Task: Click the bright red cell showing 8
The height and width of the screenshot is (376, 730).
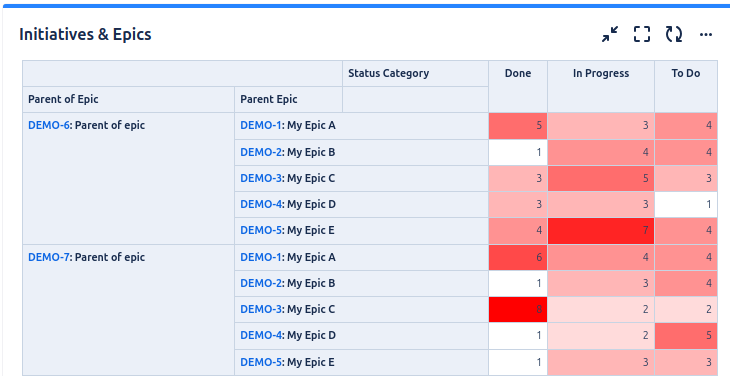Action: (x=518, y=309)
